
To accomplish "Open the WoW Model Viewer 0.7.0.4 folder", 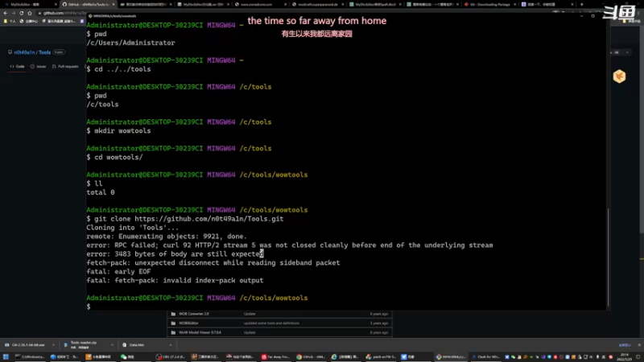I will point(200,332).
